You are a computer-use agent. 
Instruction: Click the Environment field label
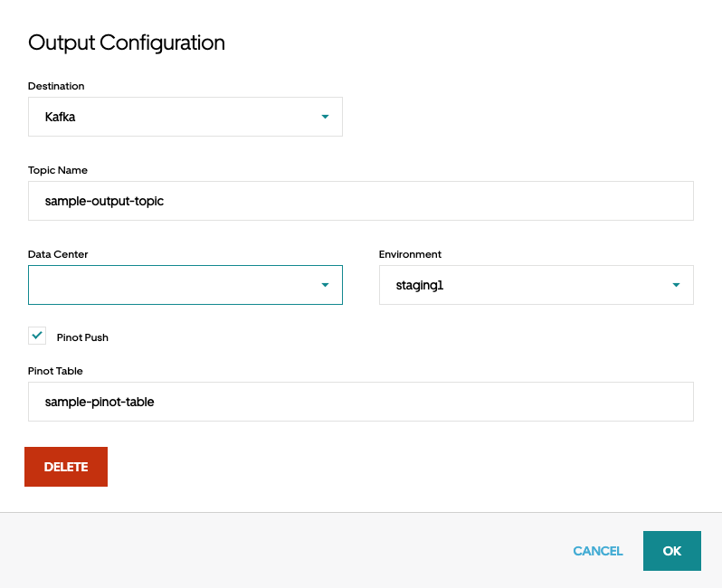click(x=410, y=254)
